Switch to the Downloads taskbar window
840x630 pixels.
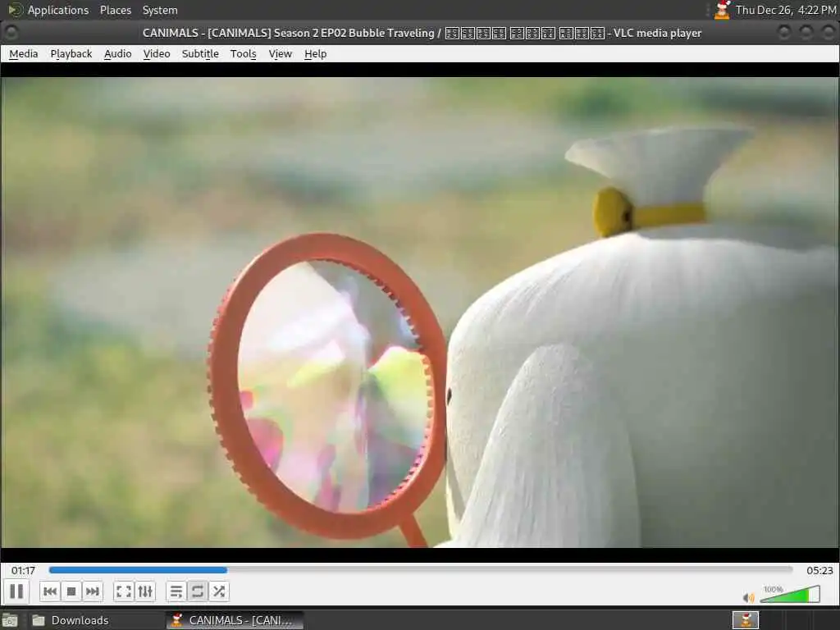95,620
